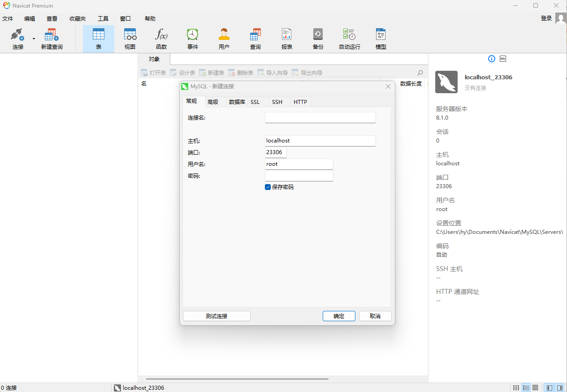The image size is (567, 392).
Task: Click 打开表 in the object toolbar
Action: 153,73
